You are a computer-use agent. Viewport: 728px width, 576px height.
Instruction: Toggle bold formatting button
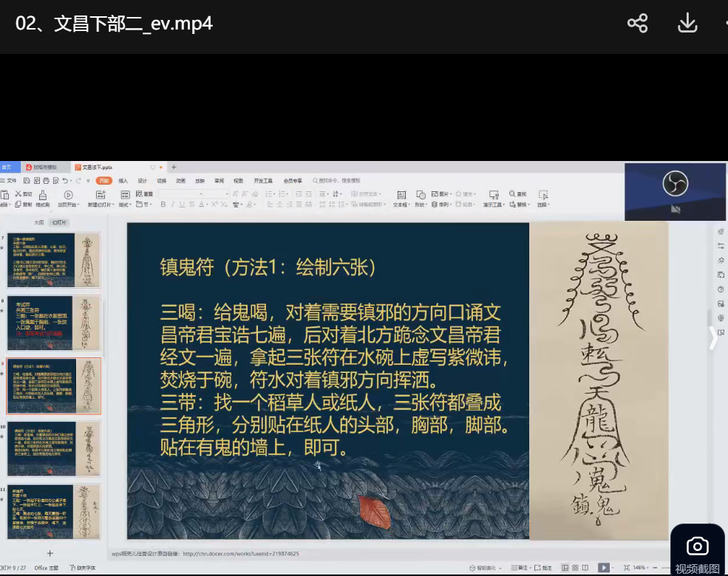(162, 205)
